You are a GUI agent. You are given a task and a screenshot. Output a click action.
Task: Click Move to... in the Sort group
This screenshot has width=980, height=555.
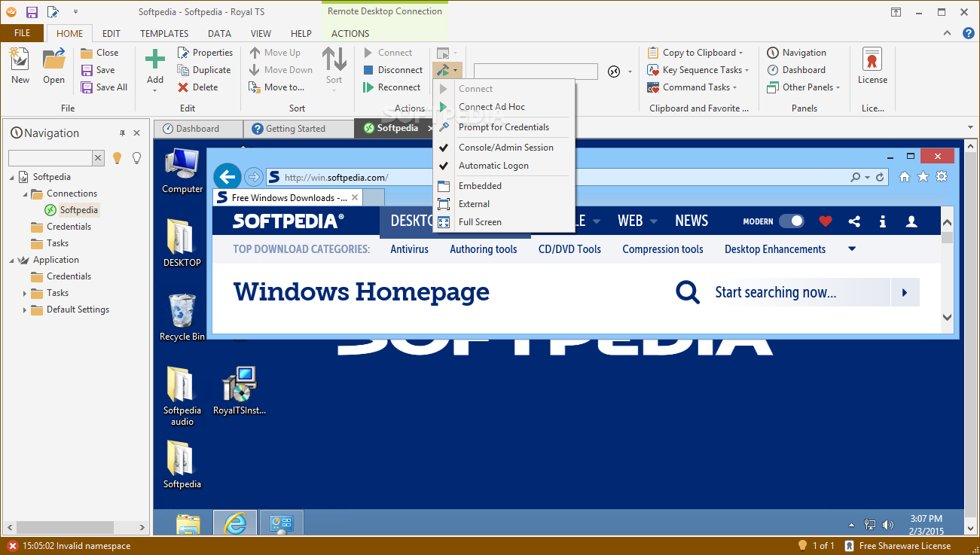tap(276, 87)
